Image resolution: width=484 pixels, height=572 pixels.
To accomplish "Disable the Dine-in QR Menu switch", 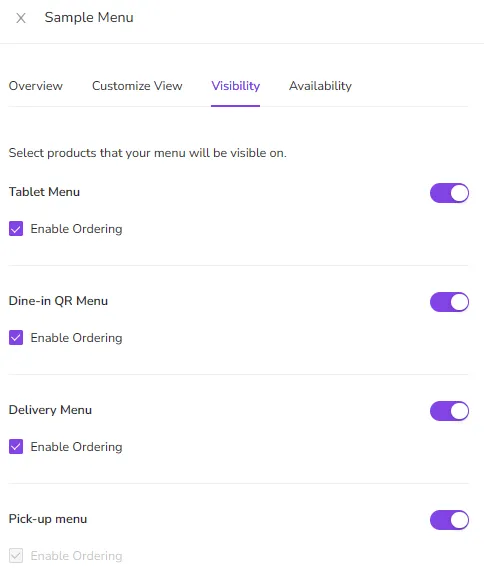I will pos(449,302).
